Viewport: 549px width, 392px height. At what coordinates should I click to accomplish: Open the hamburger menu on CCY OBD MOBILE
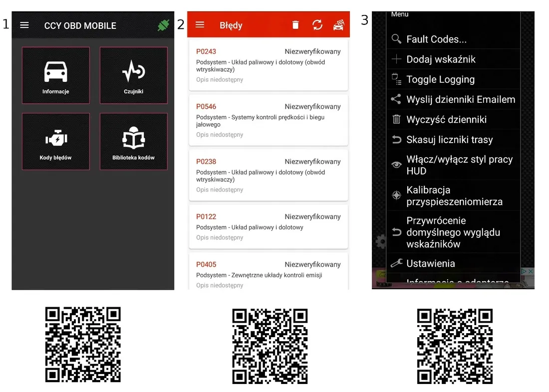[24, 25]
